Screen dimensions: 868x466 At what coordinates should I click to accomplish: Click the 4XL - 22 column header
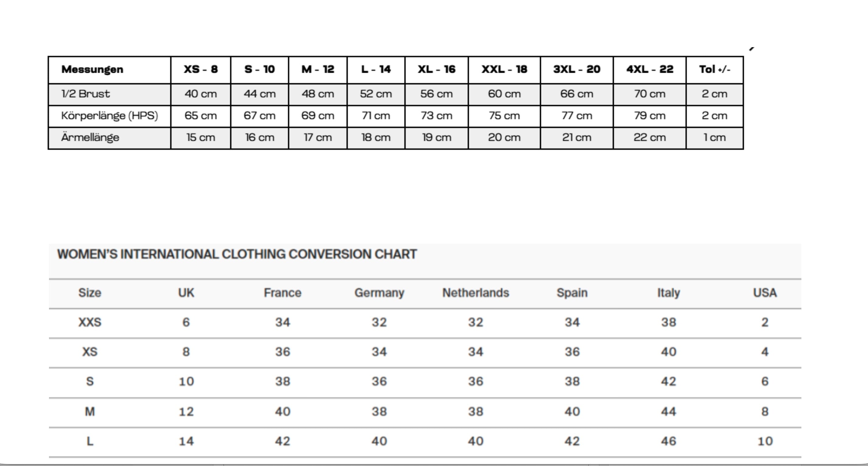click(x=650, y=69)
